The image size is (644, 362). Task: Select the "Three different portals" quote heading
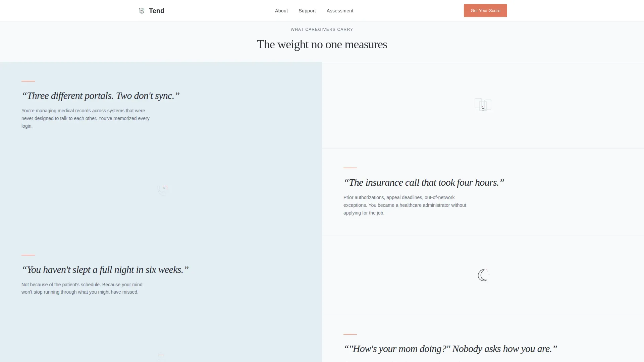click(x=101, y=96)
